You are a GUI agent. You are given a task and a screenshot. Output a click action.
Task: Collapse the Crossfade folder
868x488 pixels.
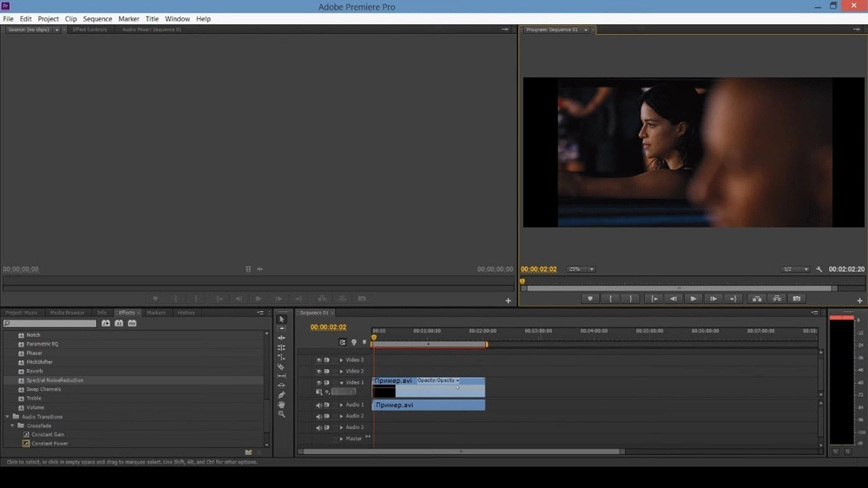pos(12,425)
